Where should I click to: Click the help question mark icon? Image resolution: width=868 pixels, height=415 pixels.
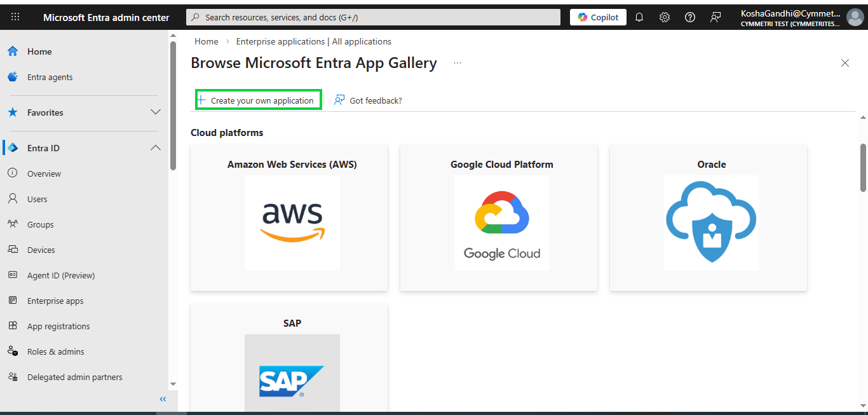(690, 17)
